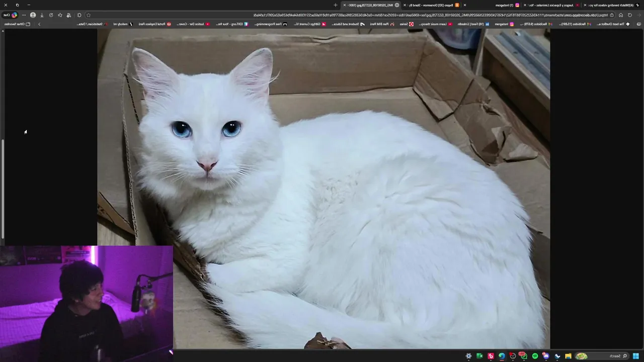Viewport: 644px width, 362px height.
Task: Open Settings gear from the taskbar
Action: (468, 356)
